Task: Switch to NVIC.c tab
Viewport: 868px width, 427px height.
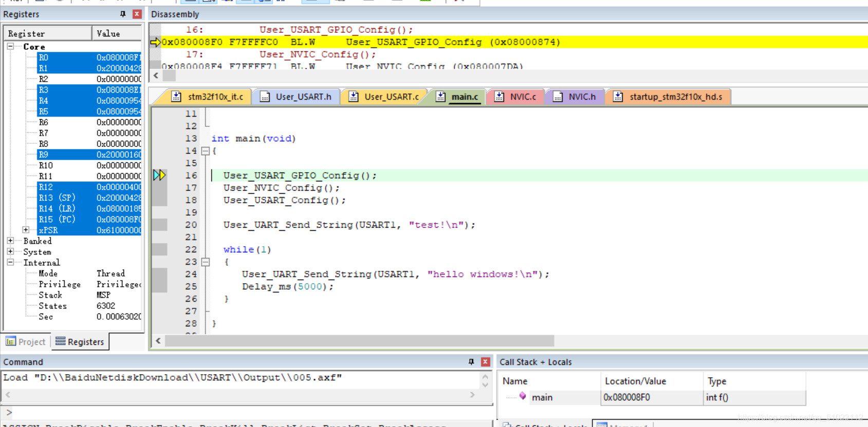Action: click(x=516, y=97)
